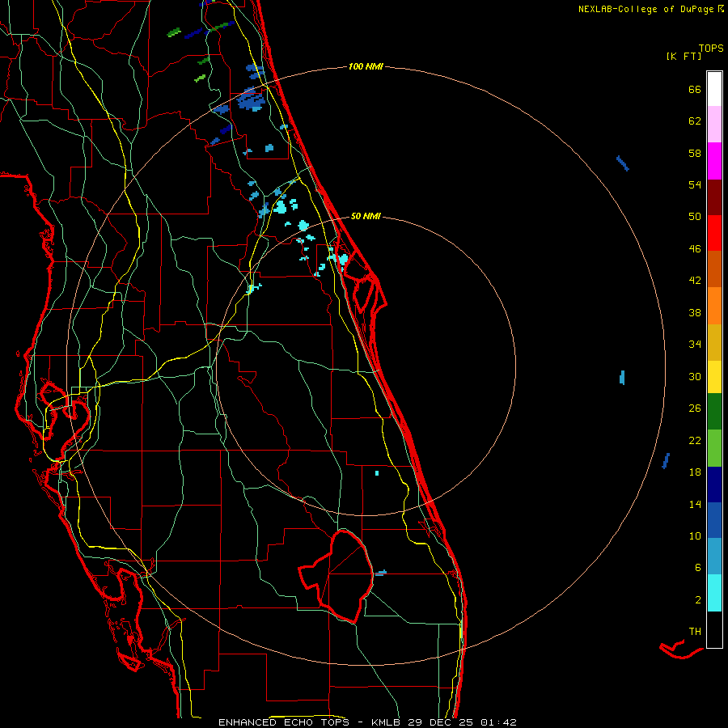Click the Lake Okeechobee outline on the map
The image size is (728, 728).
pyautogui.click(x=336, y=576)
